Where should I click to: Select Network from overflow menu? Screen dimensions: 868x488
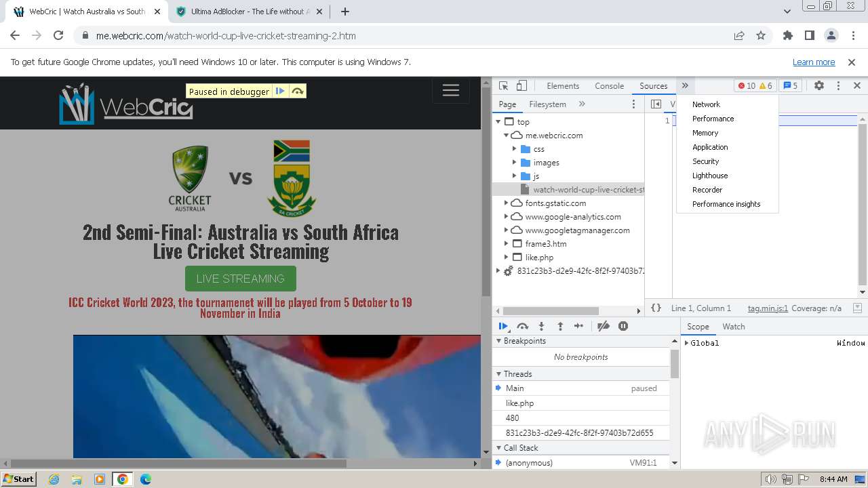pos(706,104)
